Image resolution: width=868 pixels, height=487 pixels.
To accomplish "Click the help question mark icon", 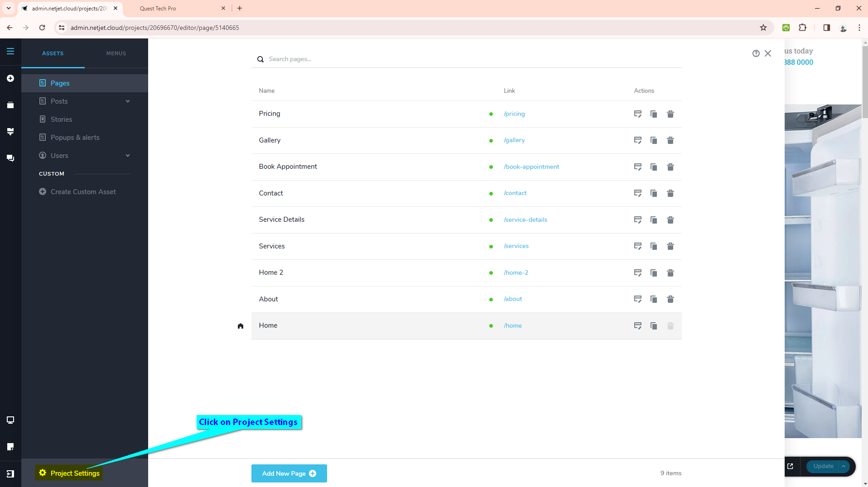I will click(756, 53).
